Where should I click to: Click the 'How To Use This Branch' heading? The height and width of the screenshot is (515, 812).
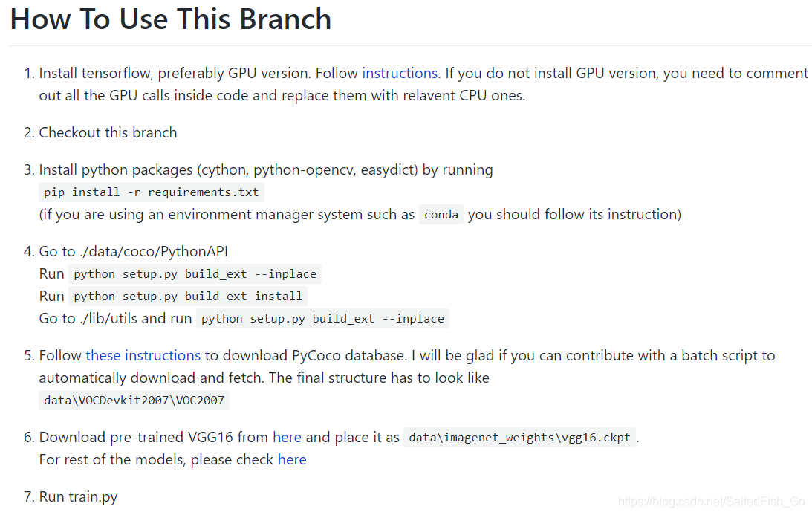pos(171,19)
